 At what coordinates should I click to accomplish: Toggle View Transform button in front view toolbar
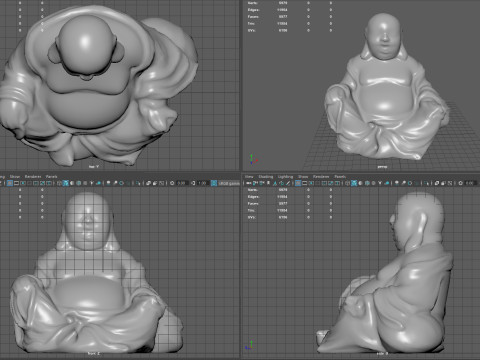pyautogui.click(x=214, y=183)
